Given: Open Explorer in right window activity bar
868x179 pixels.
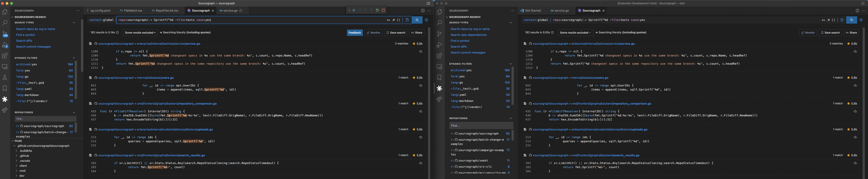Looking at the screenshot, I should tap(439, 12).
